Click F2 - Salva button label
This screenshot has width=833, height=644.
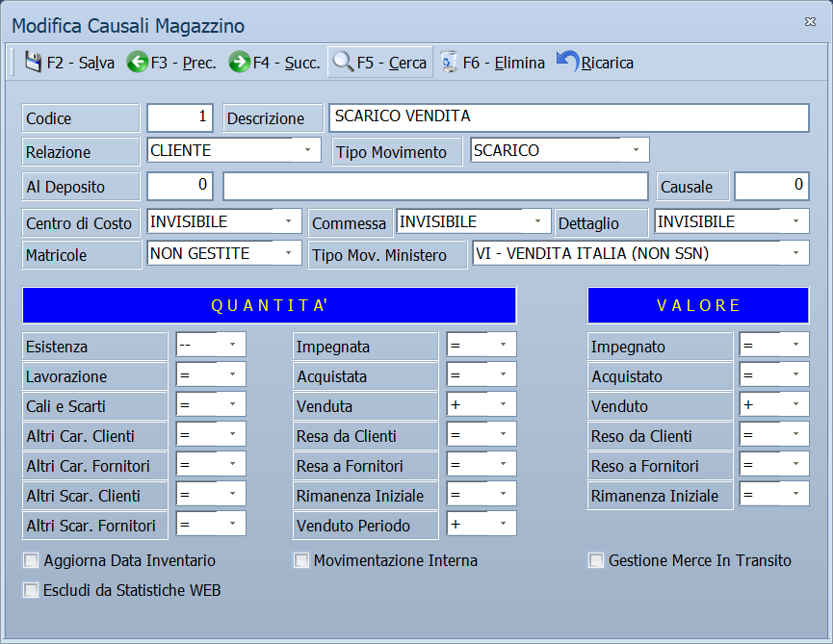(x=81, y=63)
